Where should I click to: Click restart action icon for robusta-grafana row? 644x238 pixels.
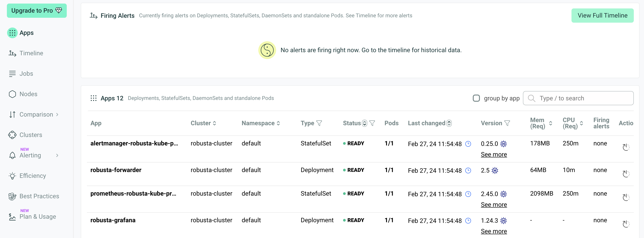point(626,224)
